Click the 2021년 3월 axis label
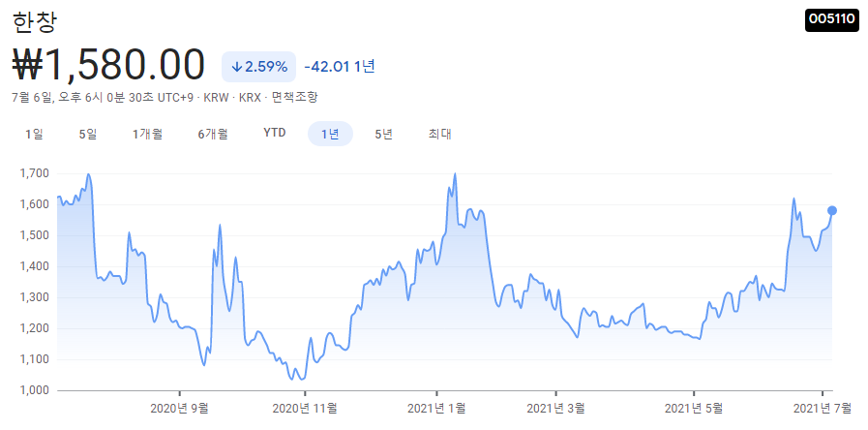This screenshot has width=868, height=430. [x=556, y=409]
